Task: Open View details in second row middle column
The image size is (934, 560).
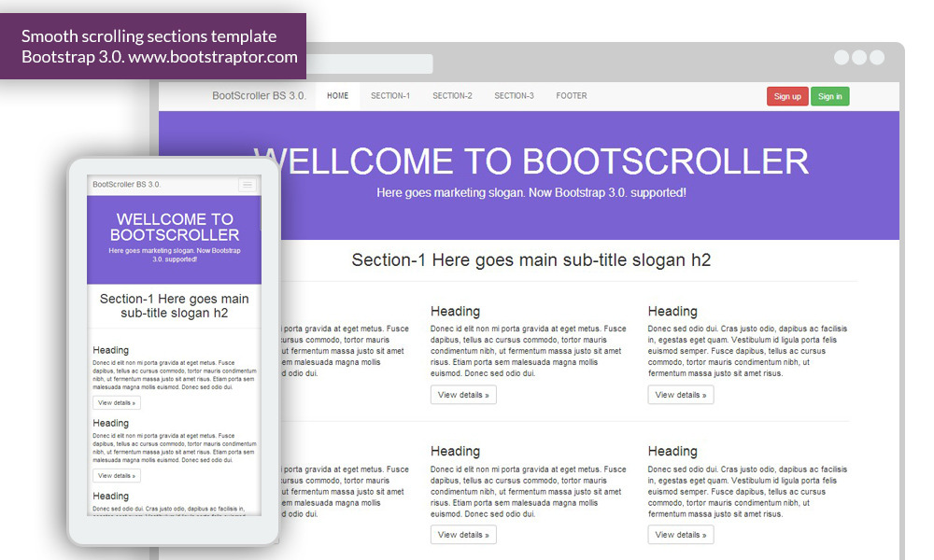Action: (x=463, y=535)
